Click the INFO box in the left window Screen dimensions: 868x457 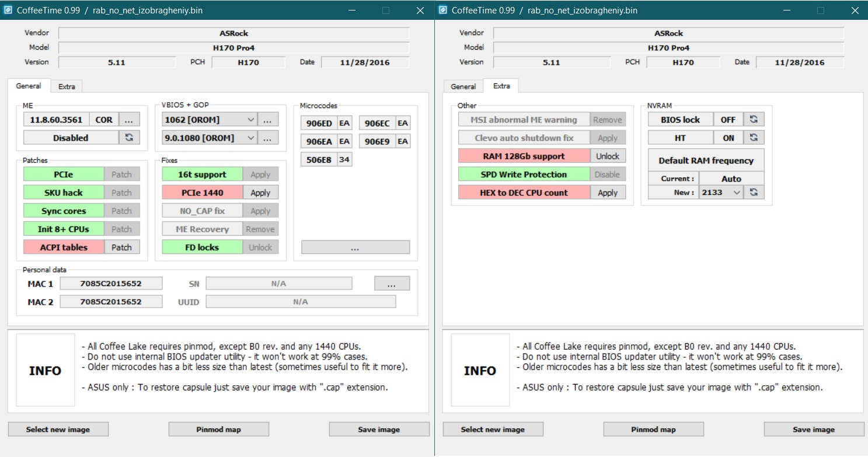point(46,370)
